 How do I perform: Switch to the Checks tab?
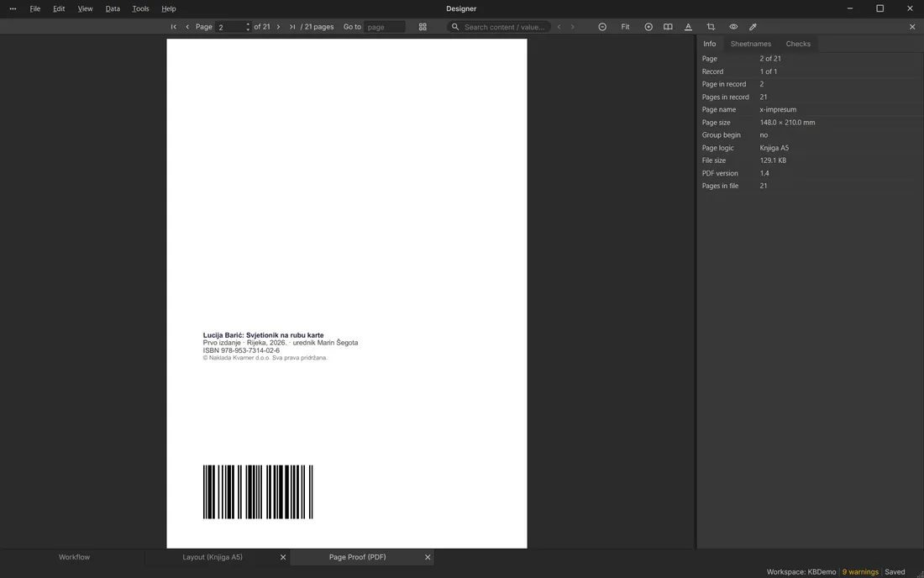point(798,44)
